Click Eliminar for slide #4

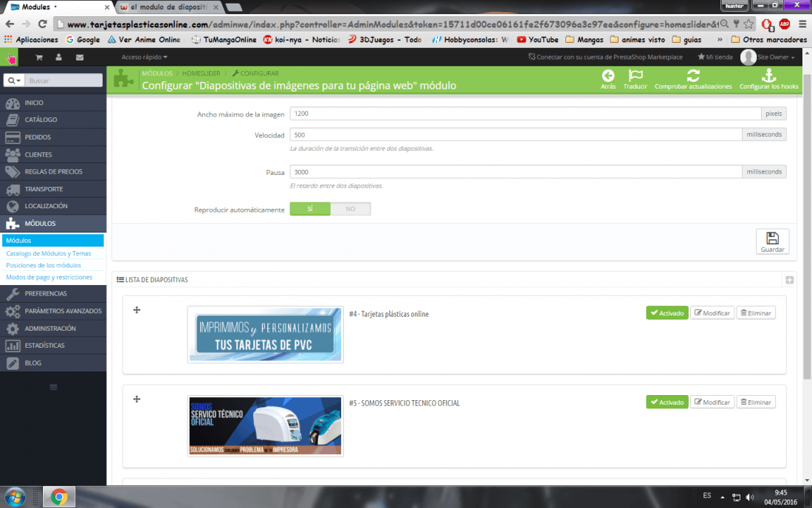click(x=756, y=313)
